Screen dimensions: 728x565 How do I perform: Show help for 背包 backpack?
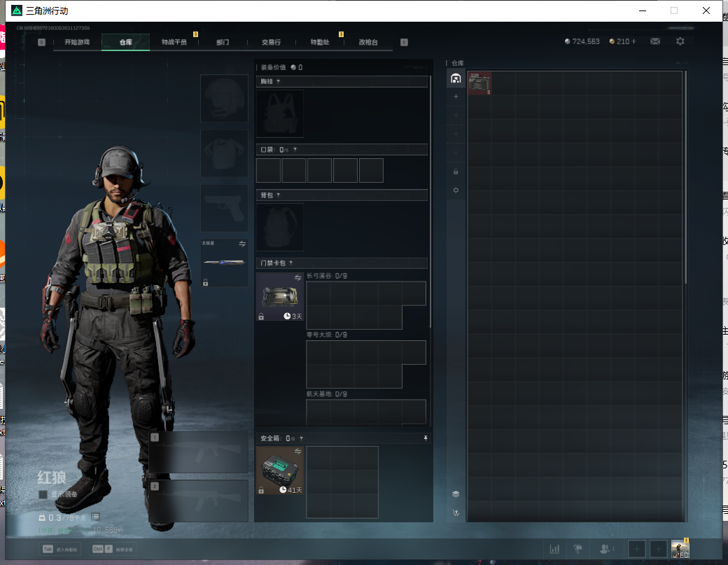pyautogui.click(x=278, y=195)
